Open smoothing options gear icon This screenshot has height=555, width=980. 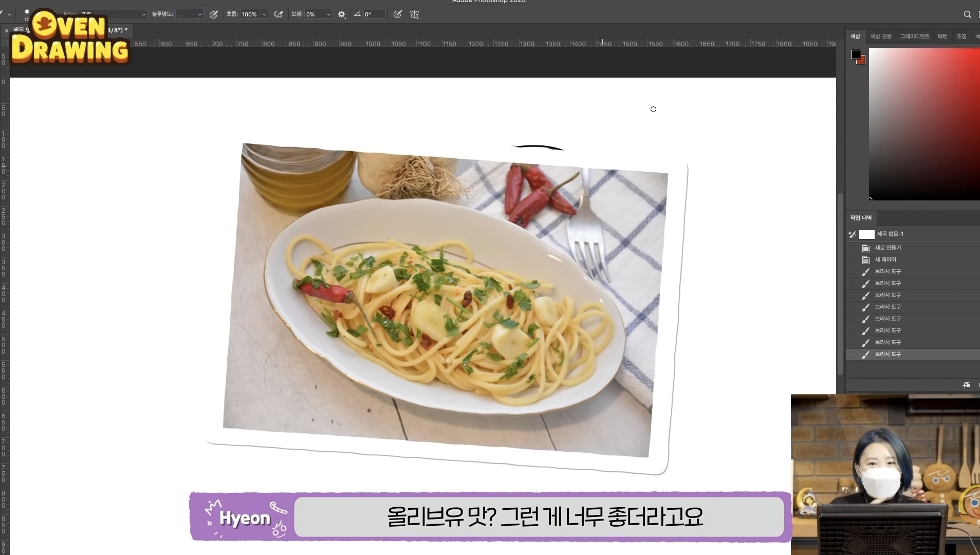(x=342, y=14)
